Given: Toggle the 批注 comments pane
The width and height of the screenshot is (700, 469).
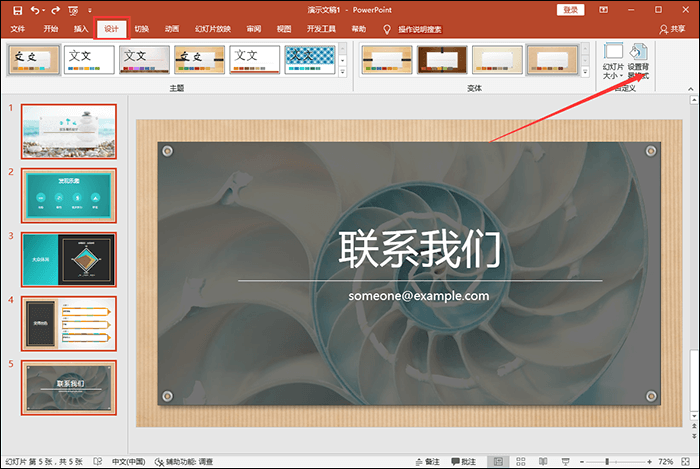Looking at the screenshot, I should [463, 461].
